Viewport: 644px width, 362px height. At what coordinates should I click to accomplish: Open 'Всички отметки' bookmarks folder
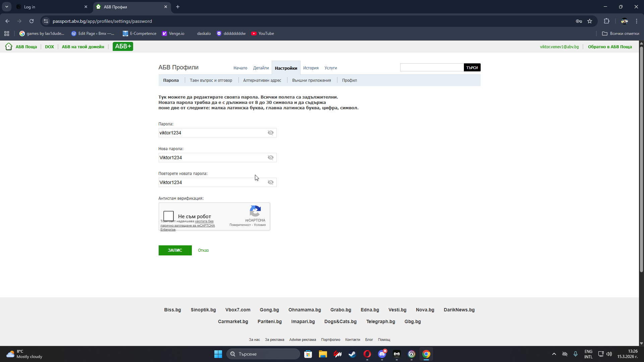coord(621,34)
